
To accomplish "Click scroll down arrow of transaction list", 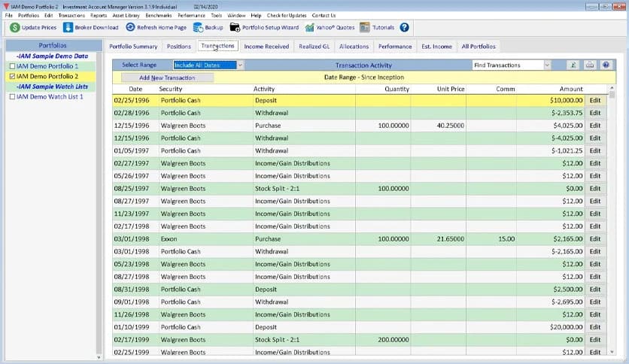I will (612, 351).
